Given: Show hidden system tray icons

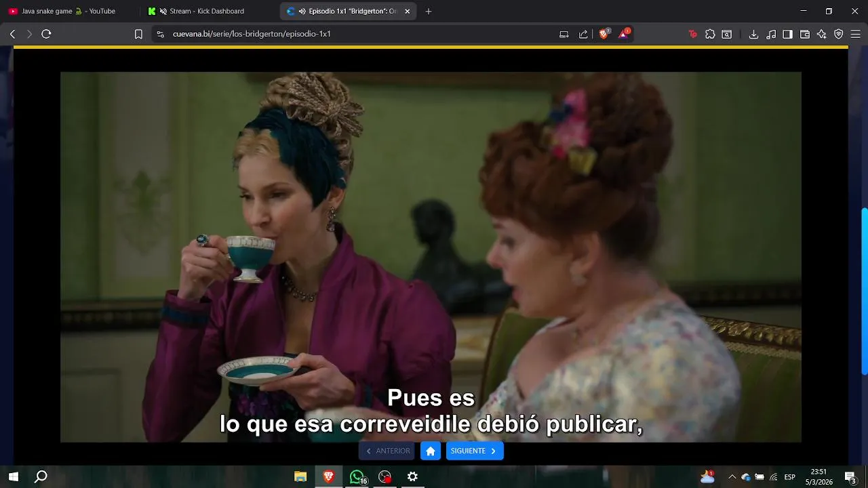Looking at the screenshot, I should click(732, 476).
